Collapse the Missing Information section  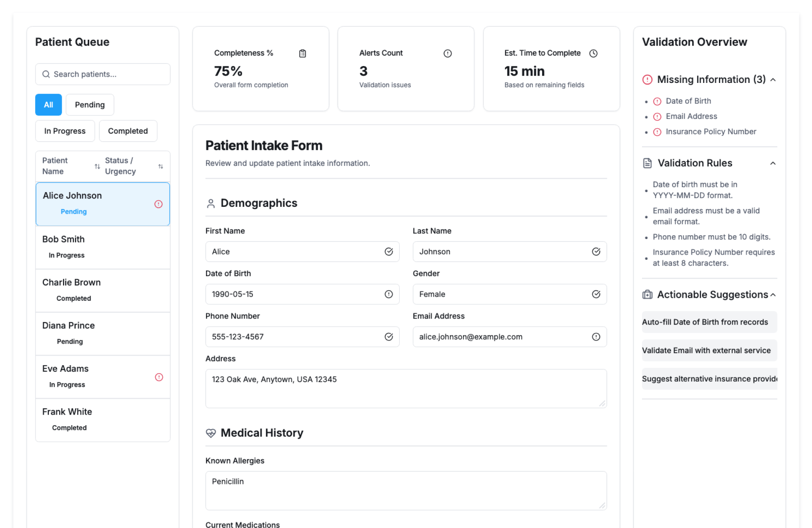click(x=773, y=80)
